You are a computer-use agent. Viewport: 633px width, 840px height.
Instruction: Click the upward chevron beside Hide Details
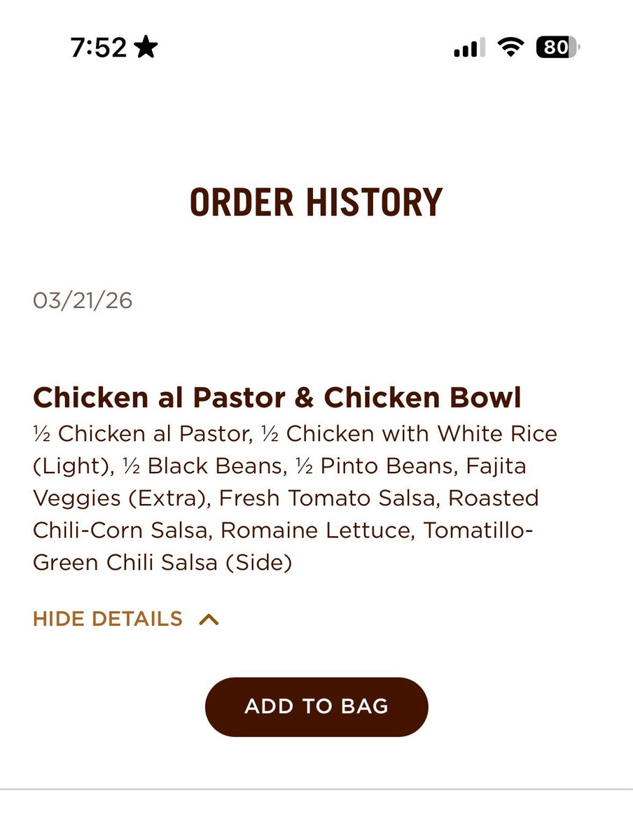(x=209, y=619)
